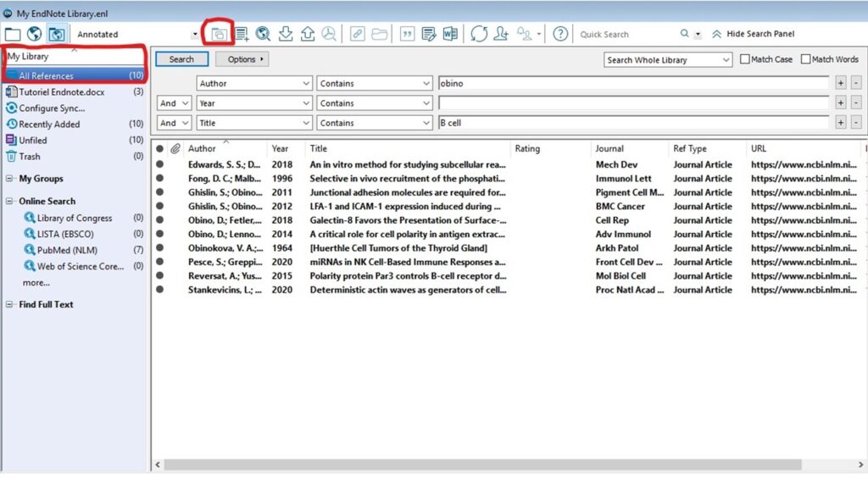Click the Word document toolbar icon
868x488 pixels.
click(x=450, y=35)
